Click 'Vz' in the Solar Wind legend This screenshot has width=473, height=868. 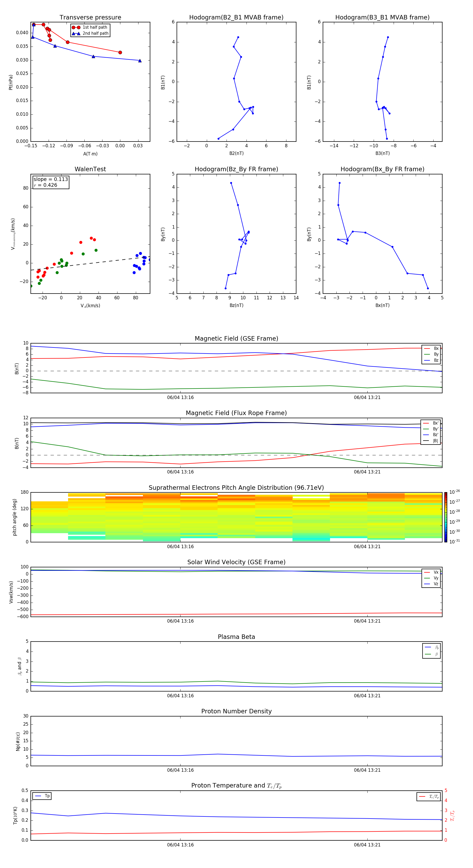tap(431, 584)
